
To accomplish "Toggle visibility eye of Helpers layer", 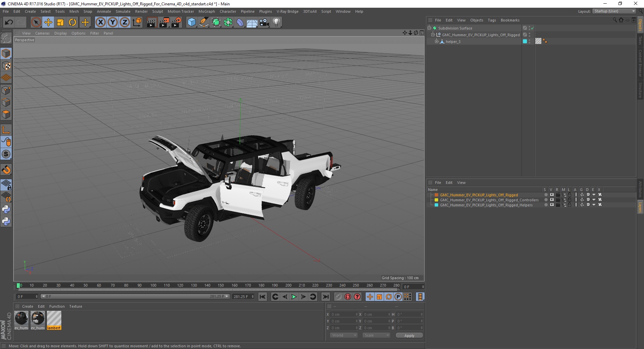I will 552,205.
